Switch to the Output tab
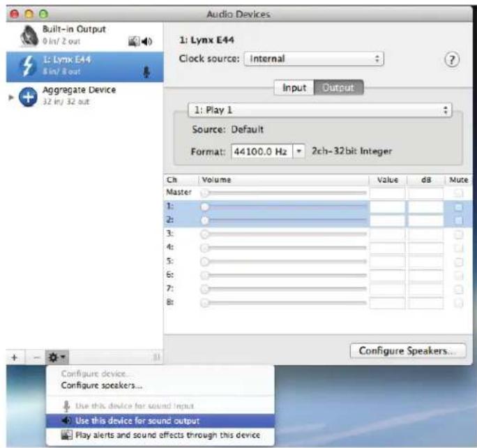477x448 pixels. [338, 88]
